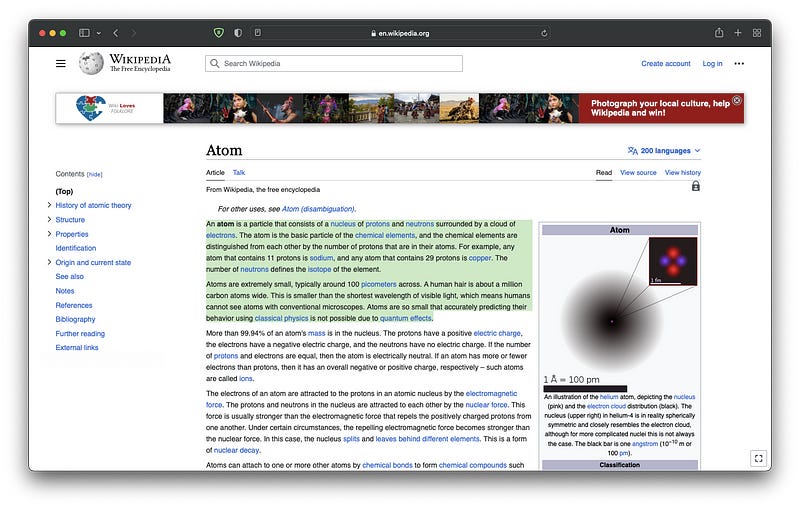The width and height of the screenshot is (800, 509).
Task: Click the half-shaded privacy shield icon
Action: coord(238,33)
